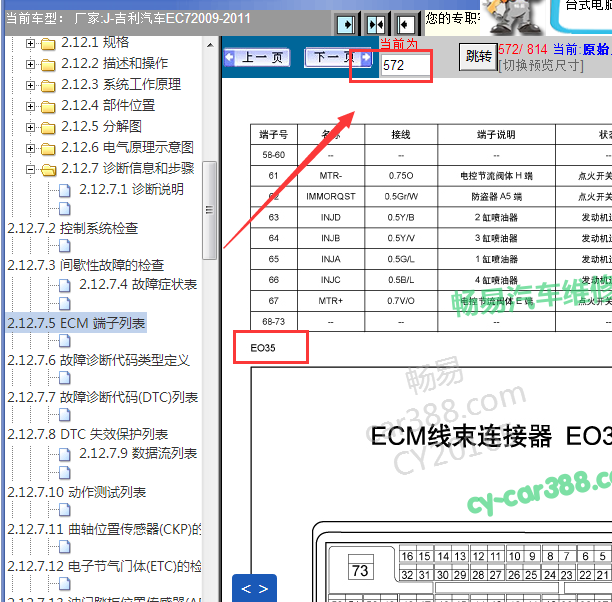612x602 pixels.
Task: Click the 当前车型 vehicle model header text
Action: (x=128, y=18)
